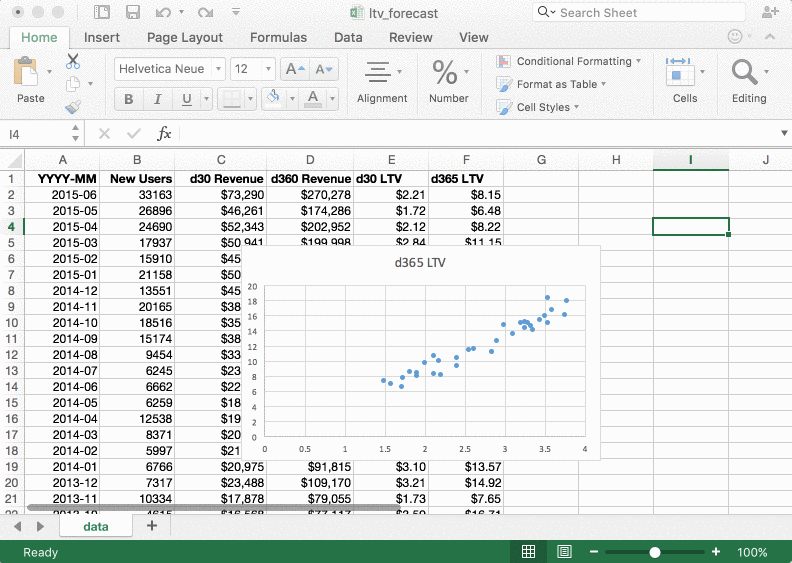The width and height of the screenshot is (792, 563).
Task: Click the horizontal scrollbar
Action: (x=213, y=507)
